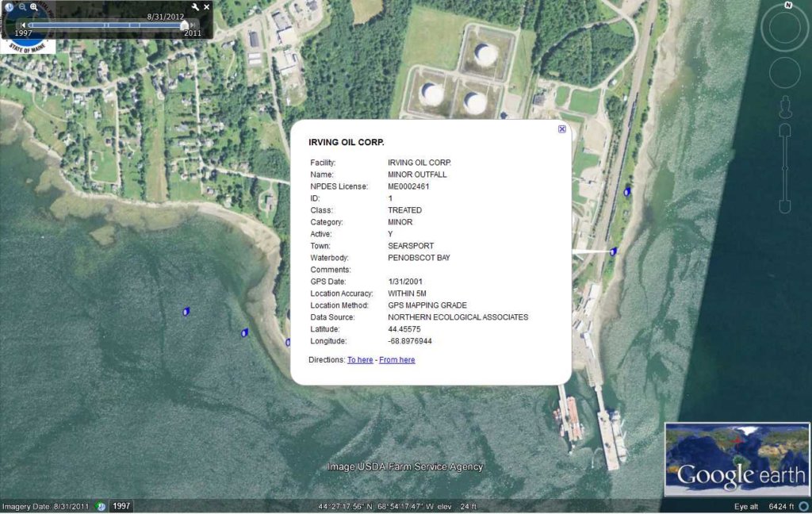
Task: Click the latitude value '44.45575'
Action: click(404, 329)
